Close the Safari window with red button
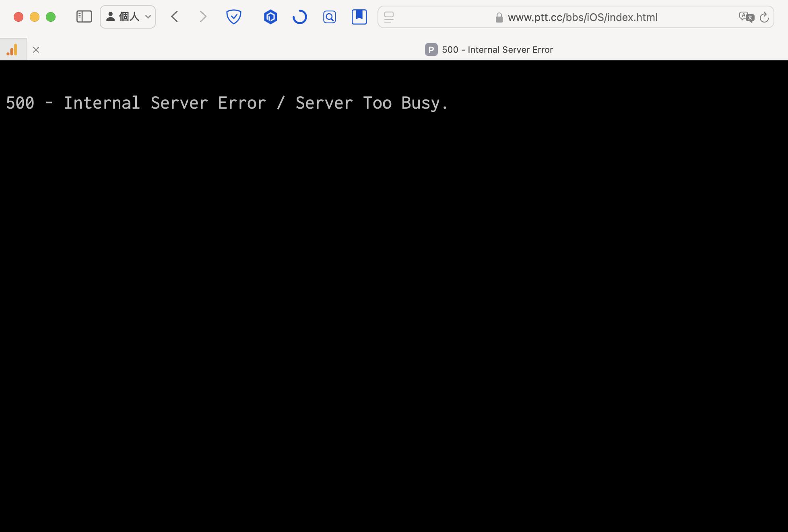This screenshot has width=788, height=532. pos(19,17)
